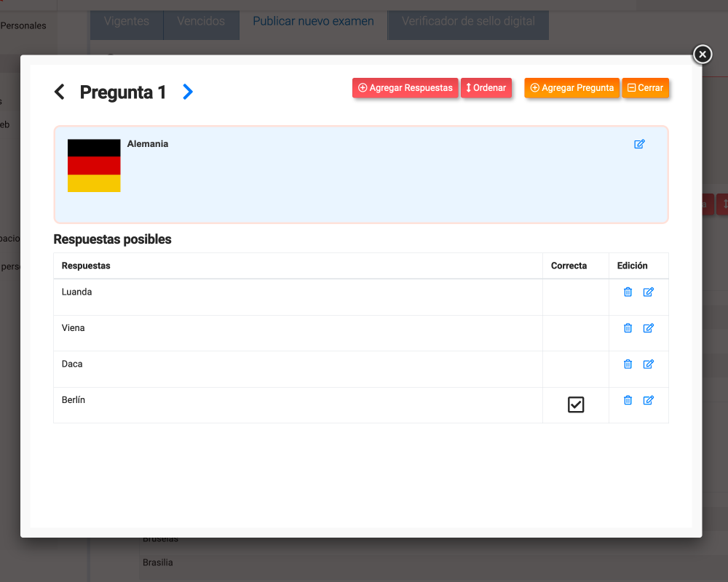Viewport: 728px width, 582px height.
Task: Go to the next question arrow
Action: (188, 92)
